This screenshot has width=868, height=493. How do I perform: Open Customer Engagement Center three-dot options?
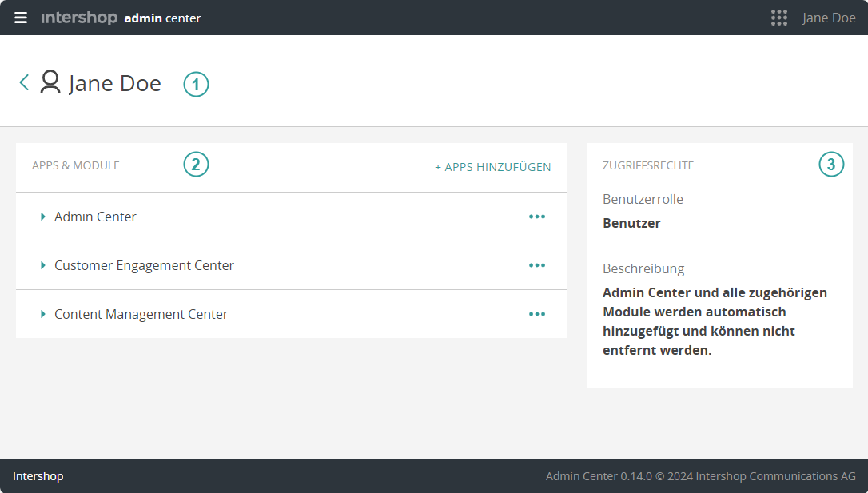click(x=537, y=265)
